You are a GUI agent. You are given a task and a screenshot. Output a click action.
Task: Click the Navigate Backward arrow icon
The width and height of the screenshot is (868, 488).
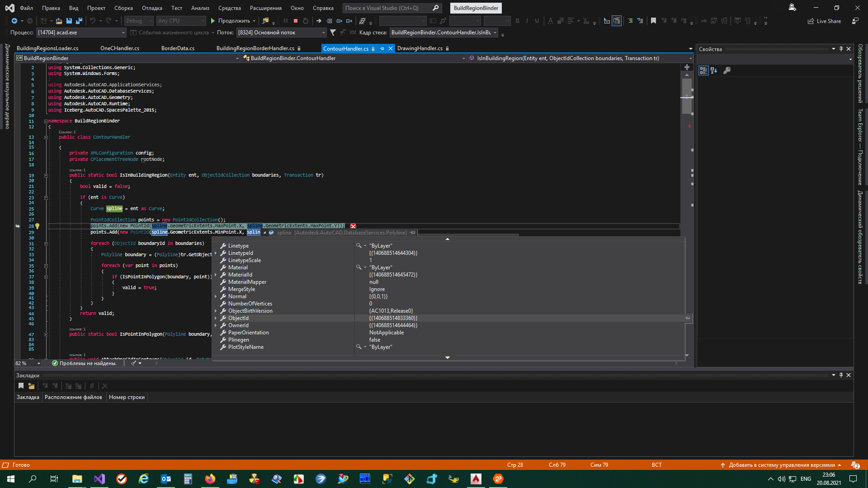(x=14, y=21)
